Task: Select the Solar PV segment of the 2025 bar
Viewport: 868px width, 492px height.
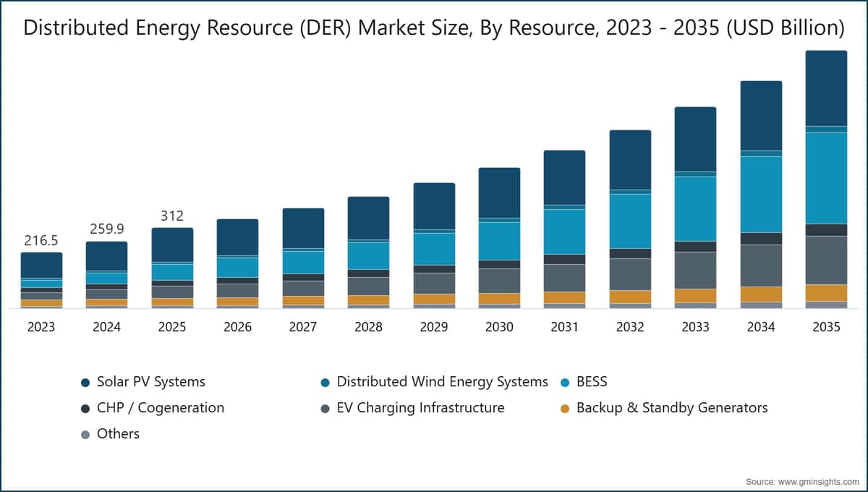Action: [172, 245]
